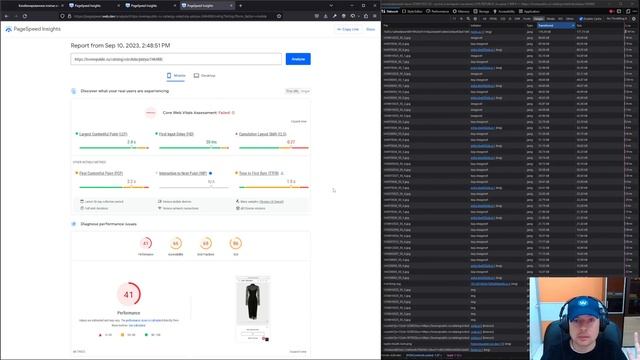Click the downloads icon in Firefox toolbar

point(325,16)
